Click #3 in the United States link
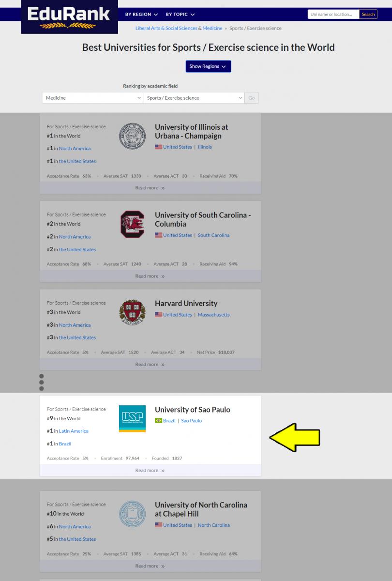The height and width of the screenshot is (581, 392). pos(77,337)
